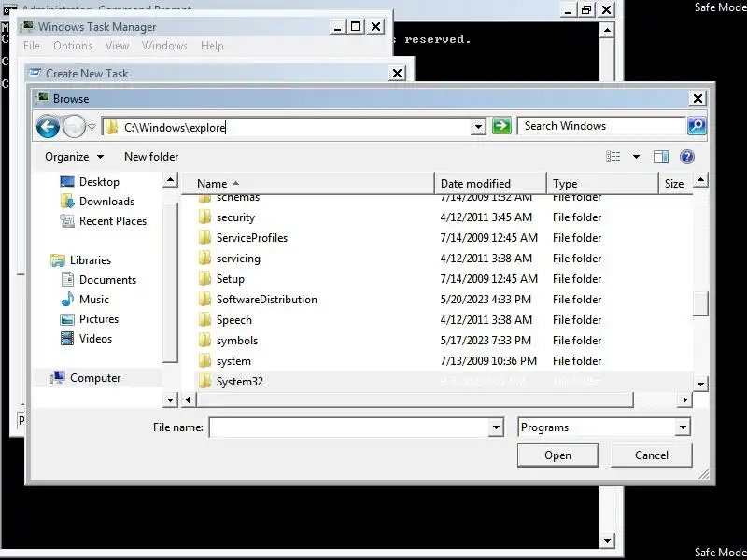Click file list scrollbar up arrow

tap(700, 180)
